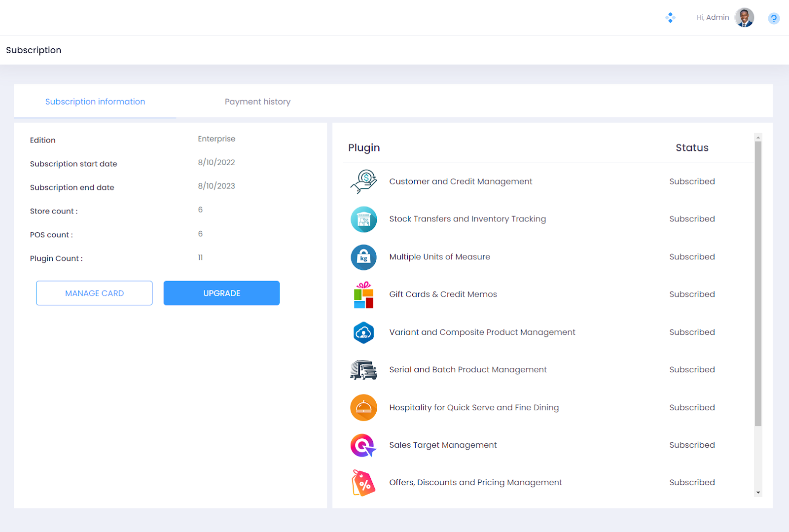Click the Offers and Discounts tag icon
Image resolution: width=789 pixels, height=532 pixels.
pyautogui.click(x=363, y=483)
